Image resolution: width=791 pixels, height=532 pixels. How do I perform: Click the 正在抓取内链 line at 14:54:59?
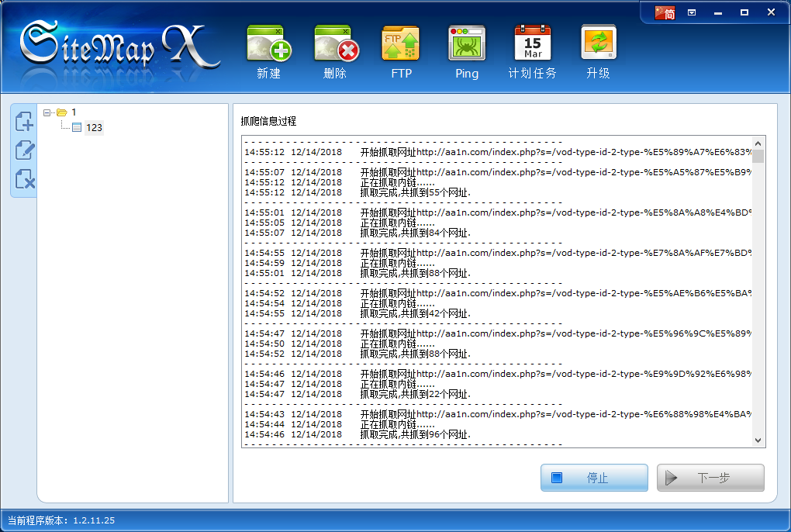(340, 263)
